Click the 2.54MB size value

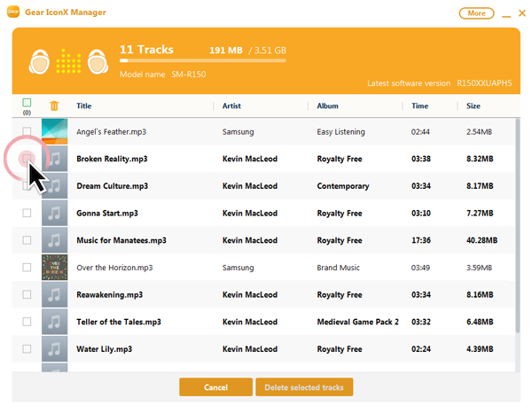pyautogui.click(x=479, y=132)
